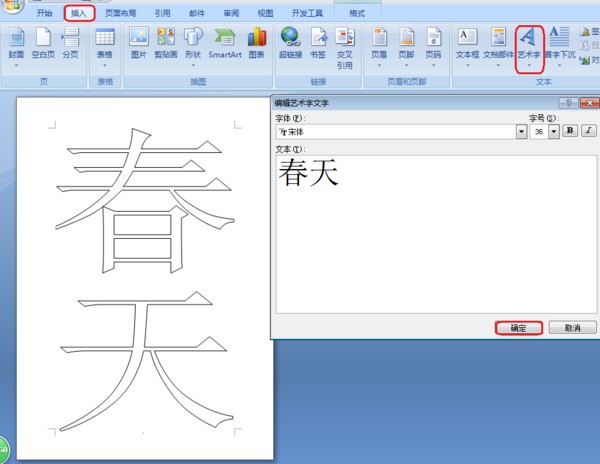Add a 书签 bookmark
Viewport: 600px width, 464px height.
click(x=317, y=44)
